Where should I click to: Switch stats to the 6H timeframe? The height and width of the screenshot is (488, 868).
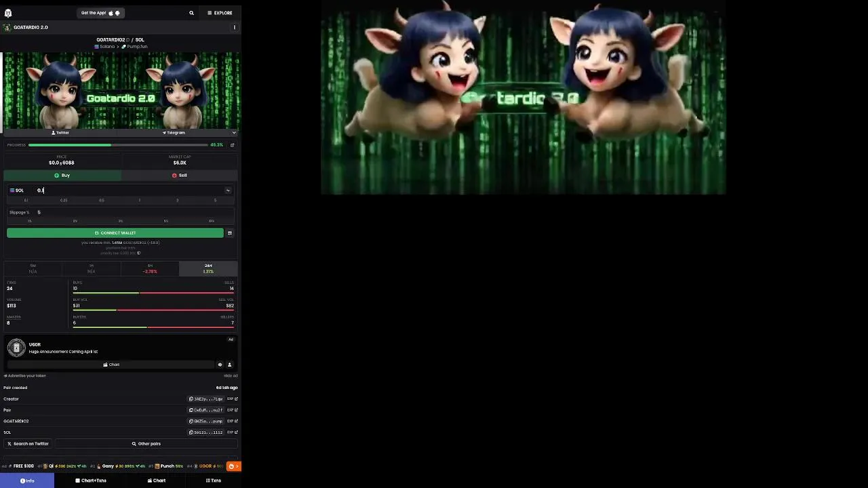[x=150, y=268]
